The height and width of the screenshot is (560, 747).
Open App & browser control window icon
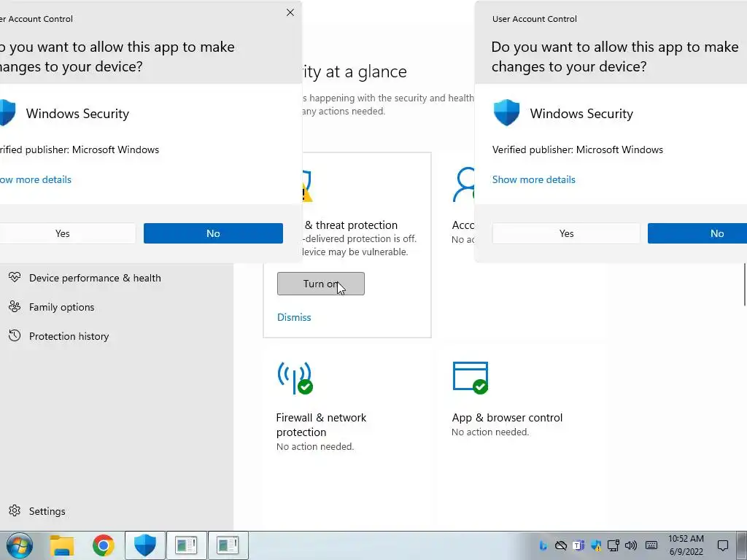point(471,378)
